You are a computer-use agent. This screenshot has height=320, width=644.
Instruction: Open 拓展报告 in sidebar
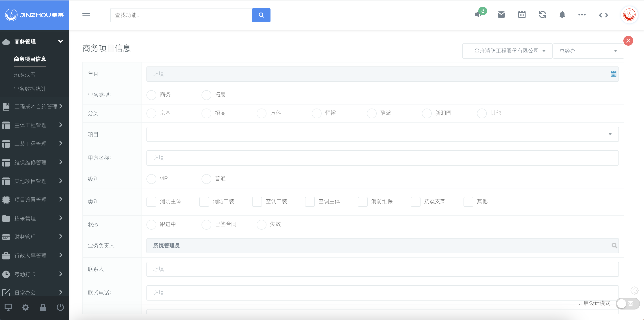24,74
